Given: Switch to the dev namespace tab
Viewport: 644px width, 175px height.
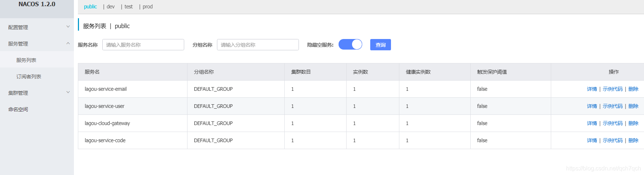Looking at the screenshot, I should click(x=111, y=7).
